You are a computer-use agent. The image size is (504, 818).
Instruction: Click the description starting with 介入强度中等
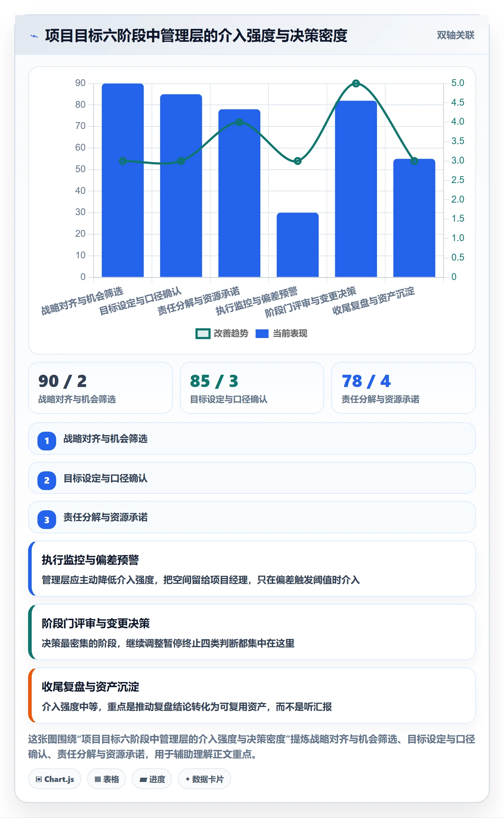click(x=187, y=707)
